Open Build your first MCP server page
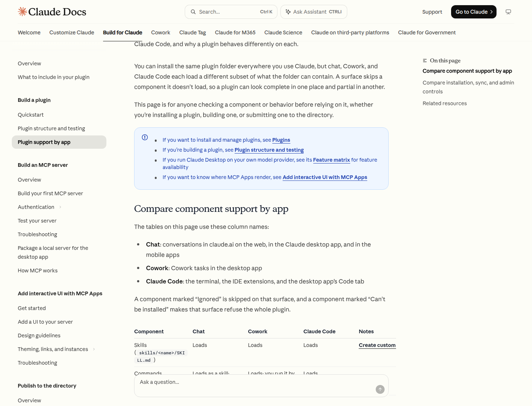The height and width of the screenshot is (406, 532). click(x=50, y=193)
